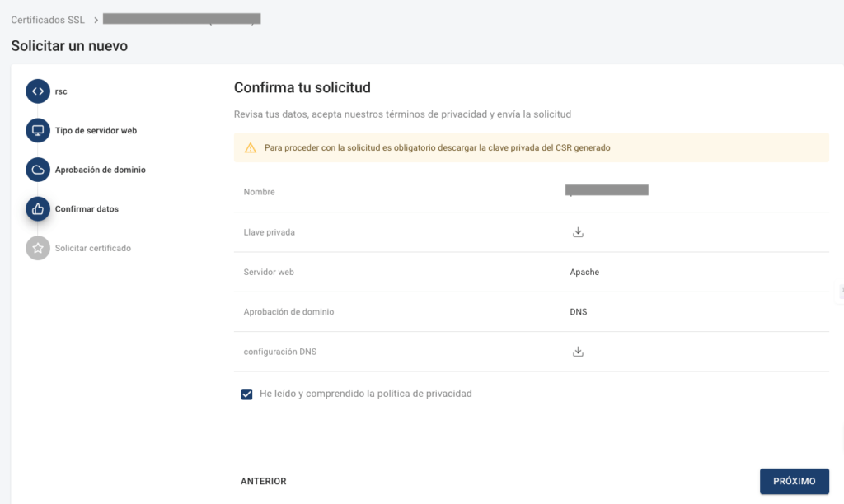Open the Aprobación de dominio cloud icon
This screenshot has height=504, width=844.
[38, 170]
